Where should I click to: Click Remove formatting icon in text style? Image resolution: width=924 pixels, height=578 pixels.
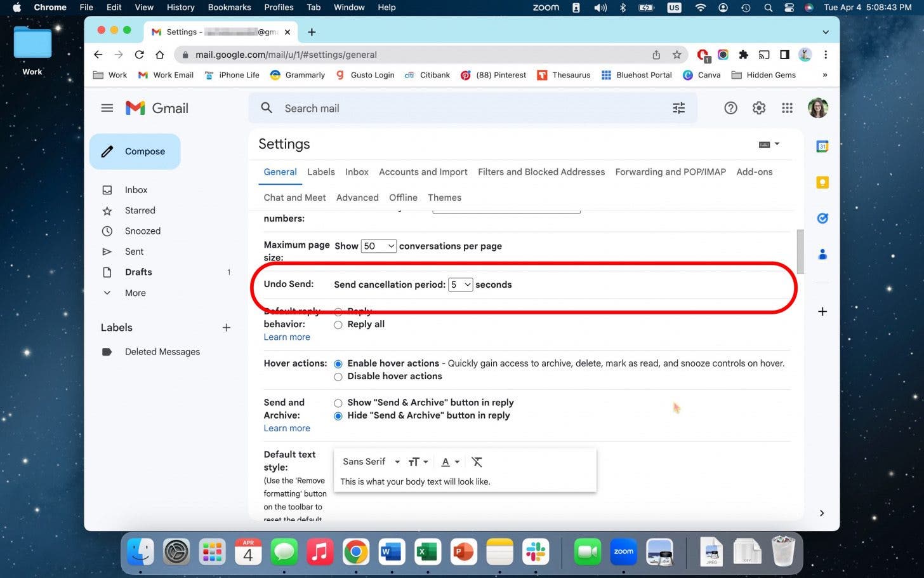477,462
